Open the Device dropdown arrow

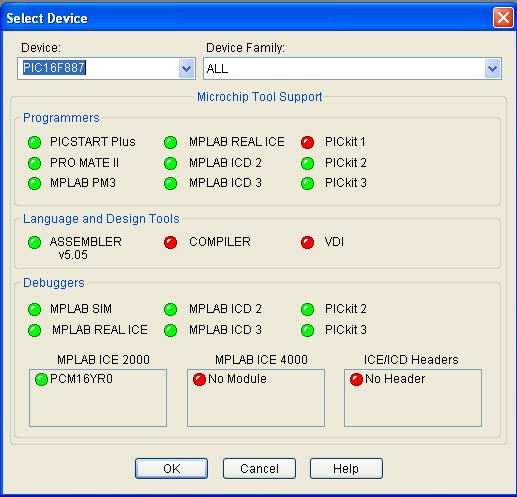point(186,69)
